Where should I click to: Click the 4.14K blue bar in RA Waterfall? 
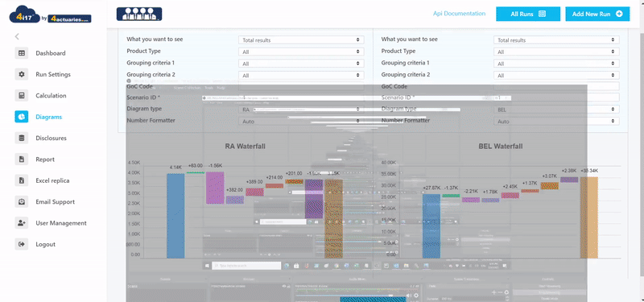tap(175, 216)
